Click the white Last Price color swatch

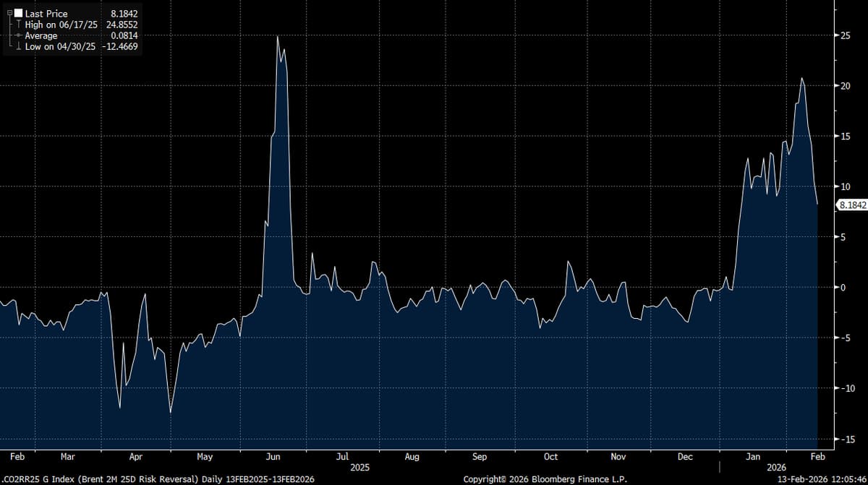click(17, 13)
